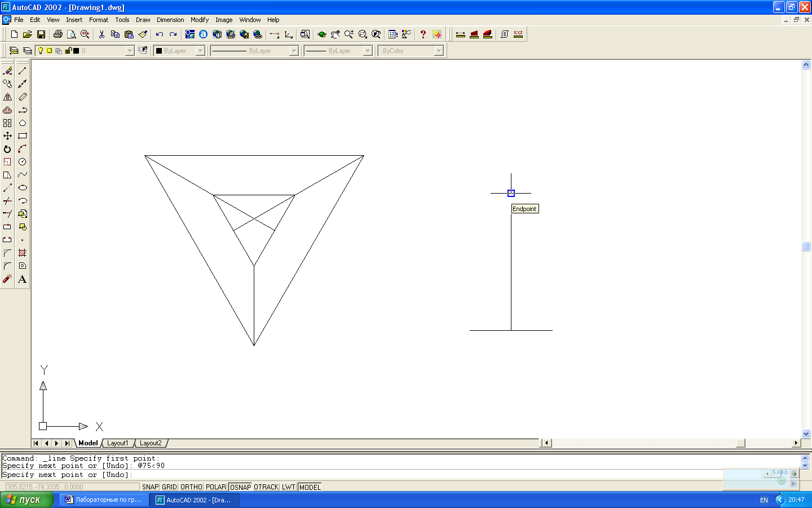Viewport: 812px width, 508px height.
Task: Select the Rotate tool
Action: click(7, 149)
